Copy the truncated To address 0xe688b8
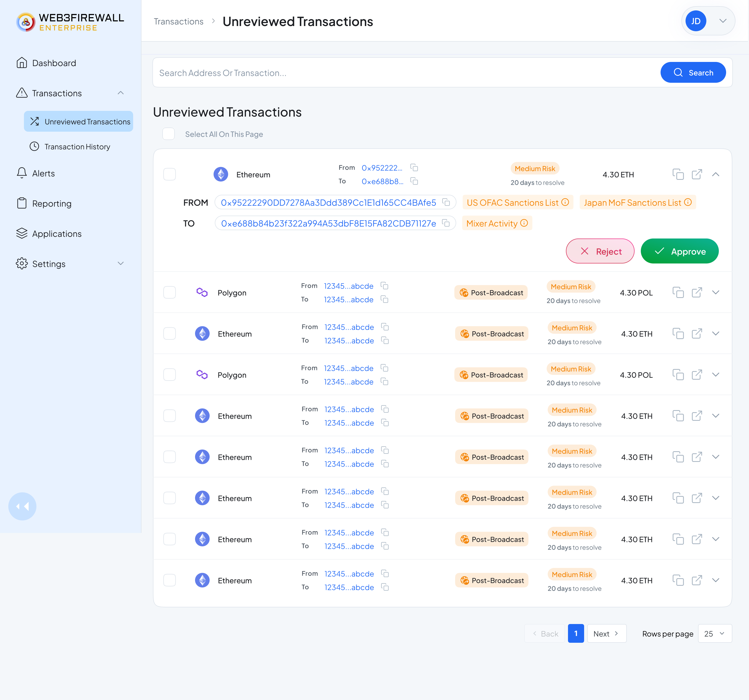The image size is (749, 700). (x=414, y=181)
